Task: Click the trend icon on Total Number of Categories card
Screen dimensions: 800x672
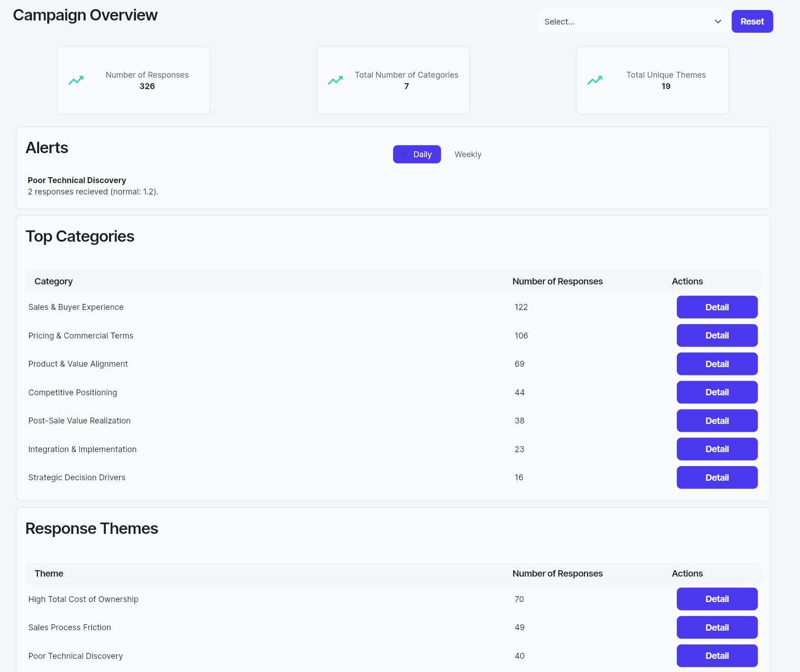Action: pos(335,80)
